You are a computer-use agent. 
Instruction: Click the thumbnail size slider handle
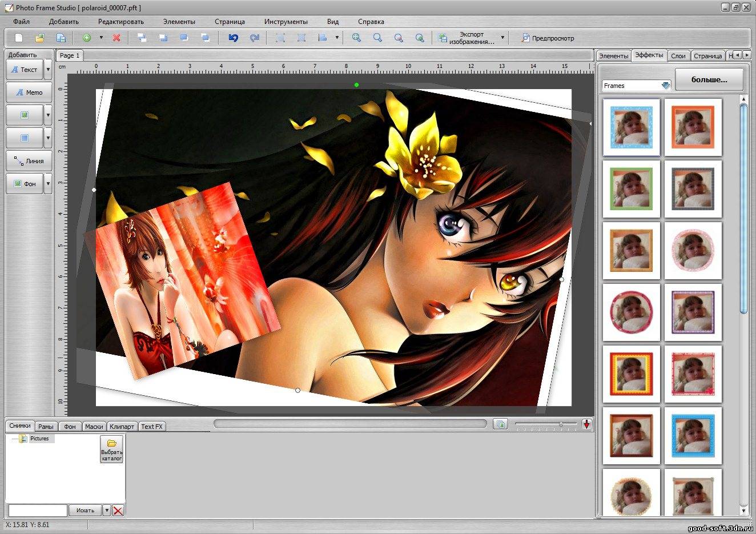point(561,424)
